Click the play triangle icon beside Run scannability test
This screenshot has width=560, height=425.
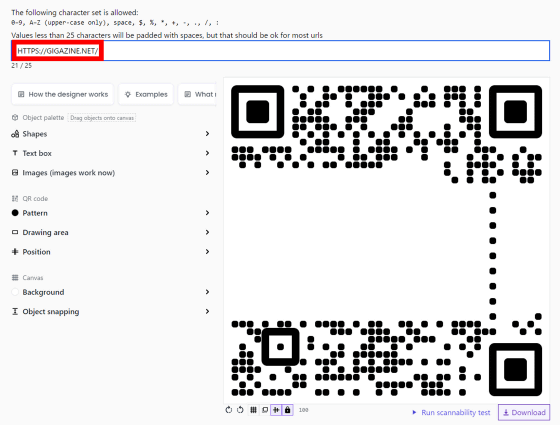(x=414, y=412)
